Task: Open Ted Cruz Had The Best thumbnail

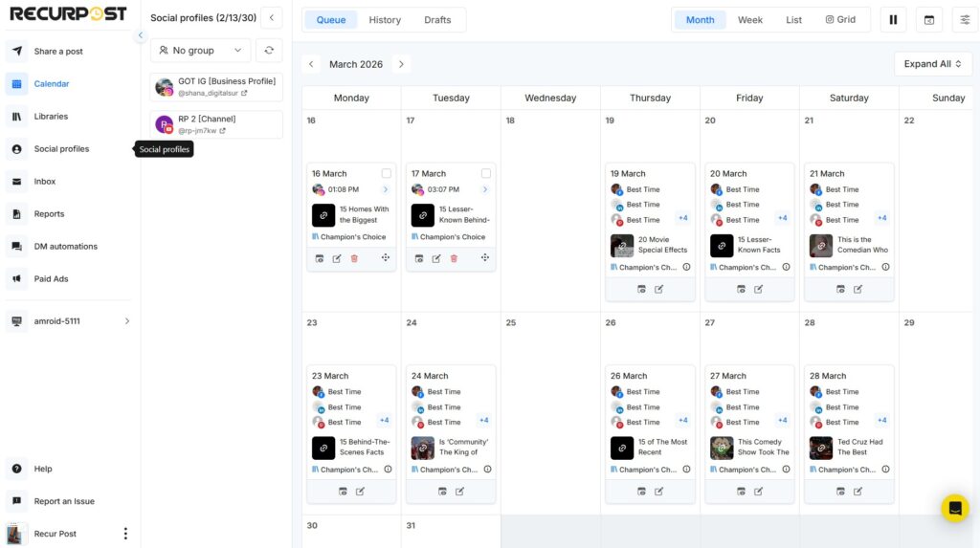Action: point(820,448)
